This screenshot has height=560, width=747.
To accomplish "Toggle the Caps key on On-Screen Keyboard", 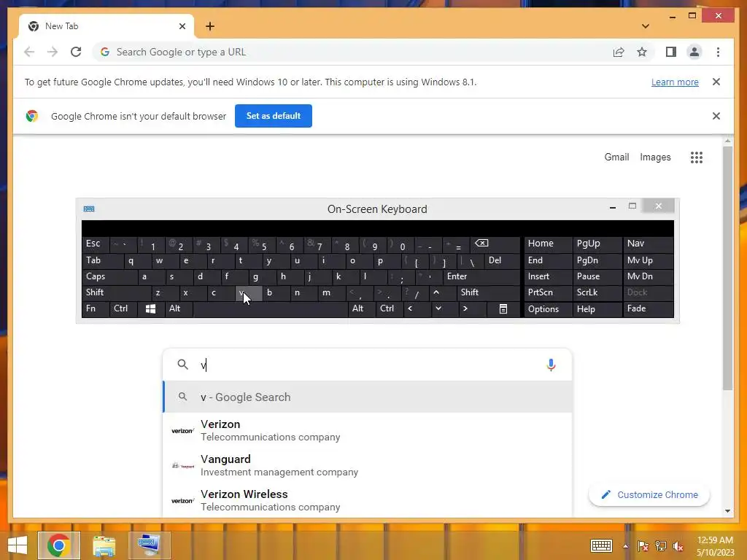I will 109,276.
